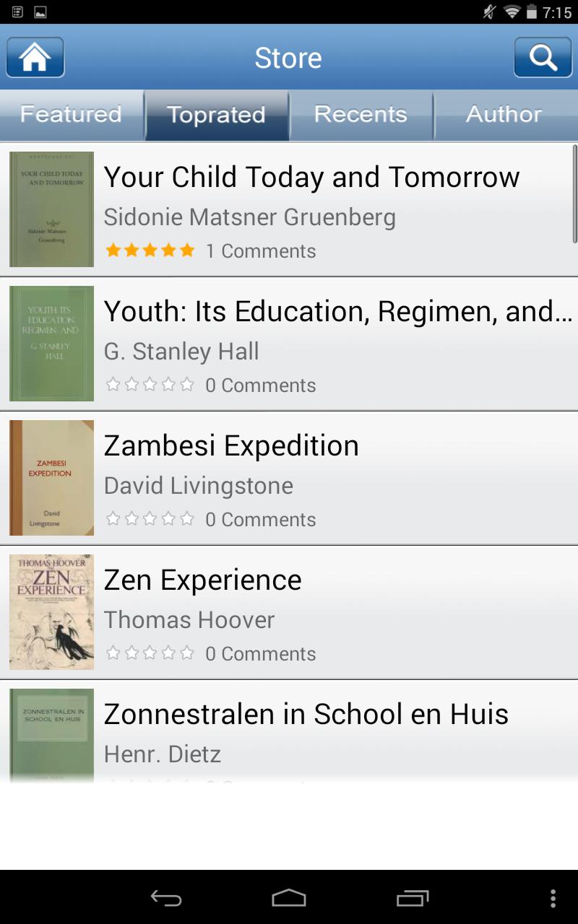The width and height of the screenshot is (578, 924).
Task: Open the Recents tab
Action: pyautogui.click(x=361, y=114)
